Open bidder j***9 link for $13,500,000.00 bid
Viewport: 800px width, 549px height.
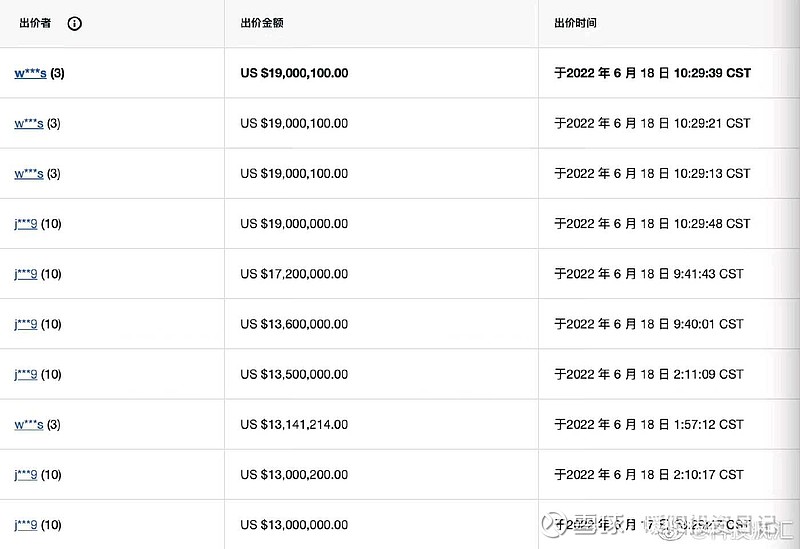(x=26, y=374)
